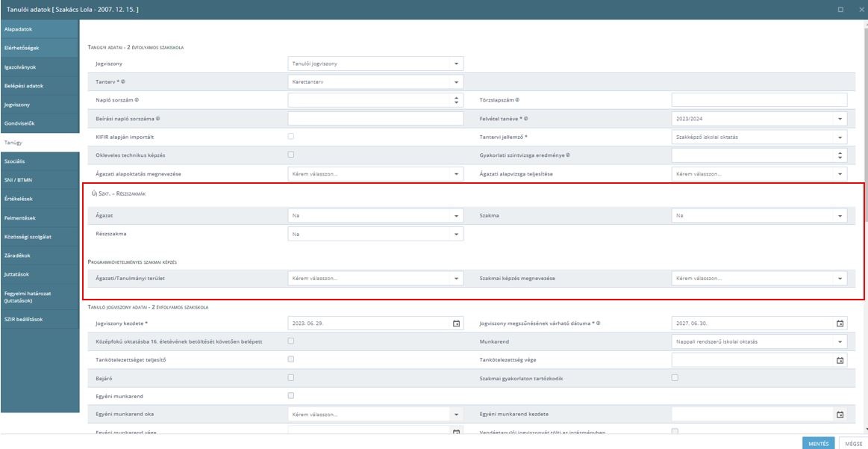
Task: Go to the Igazolványok tab
Action: (x=40, y=66)
